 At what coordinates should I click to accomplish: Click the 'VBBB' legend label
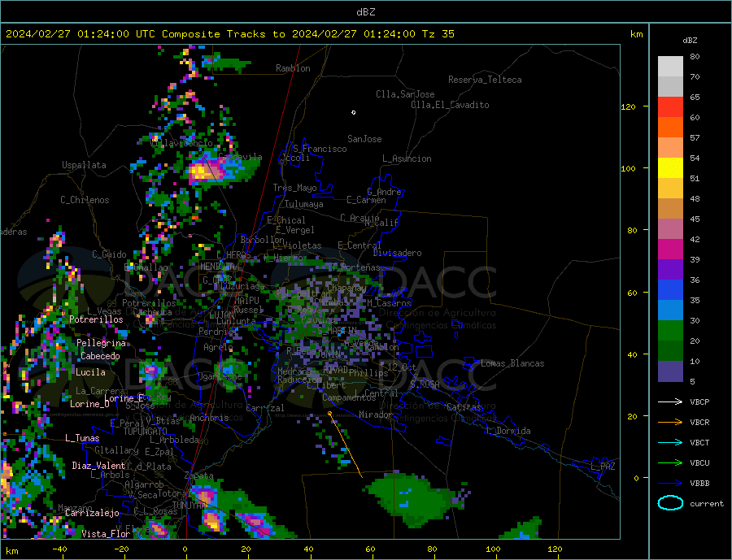point(699,483)
